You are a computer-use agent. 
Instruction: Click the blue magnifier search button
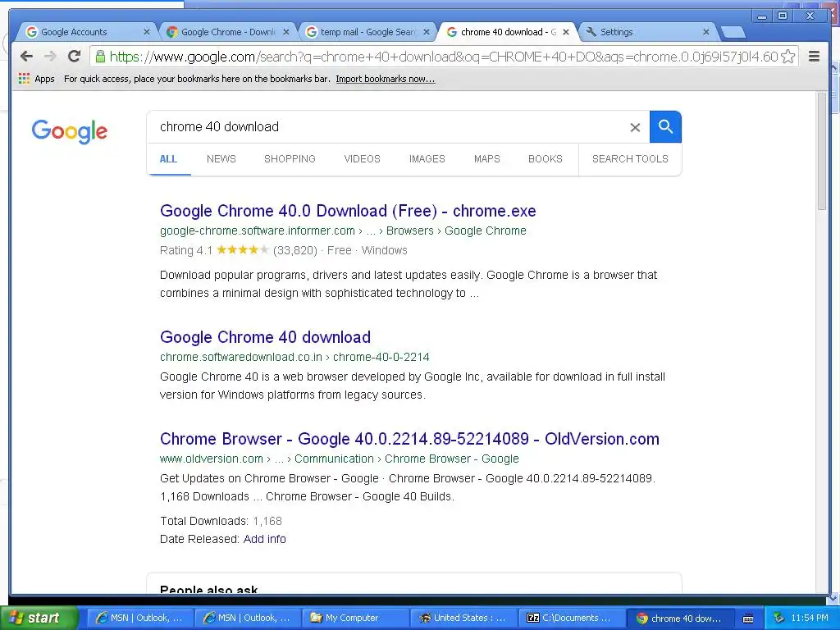tap(665, 127)
